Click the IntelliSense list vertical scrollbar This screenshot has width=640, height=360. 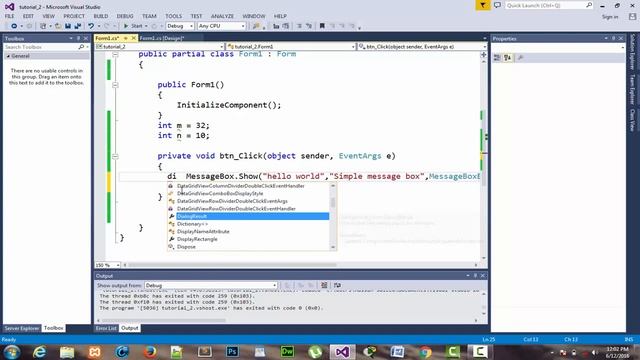click(x=333, y=216)
